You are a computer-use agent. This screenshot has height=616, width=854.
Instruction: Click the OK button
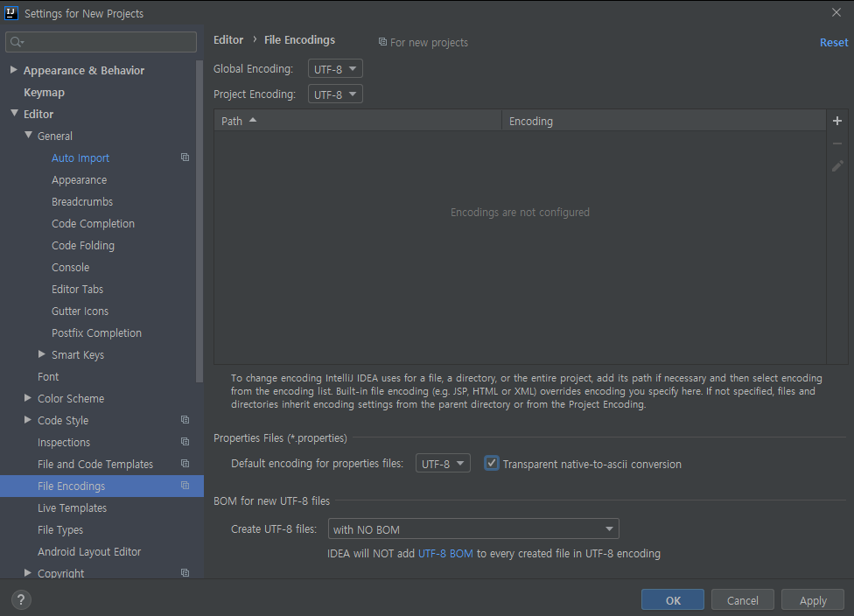673,600
